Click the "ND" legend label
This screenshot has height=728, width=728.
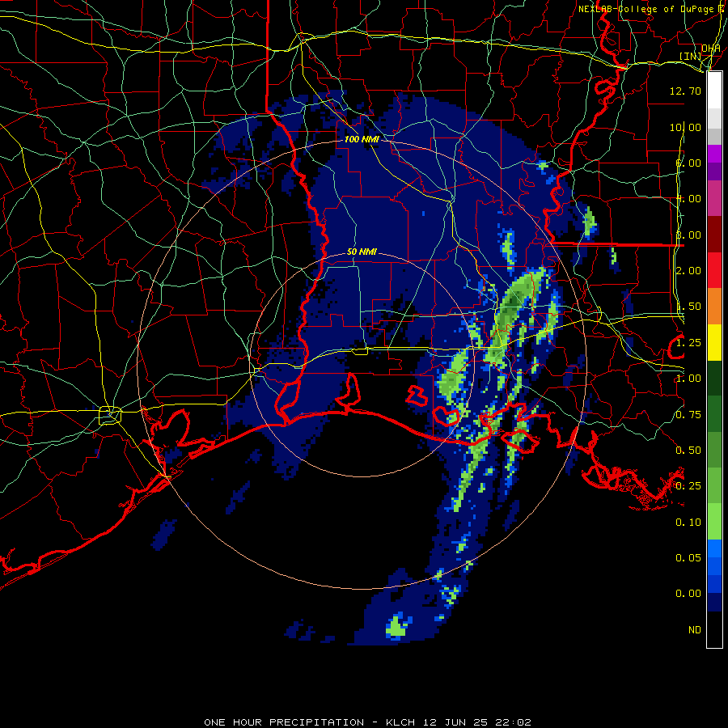(695, 630)
